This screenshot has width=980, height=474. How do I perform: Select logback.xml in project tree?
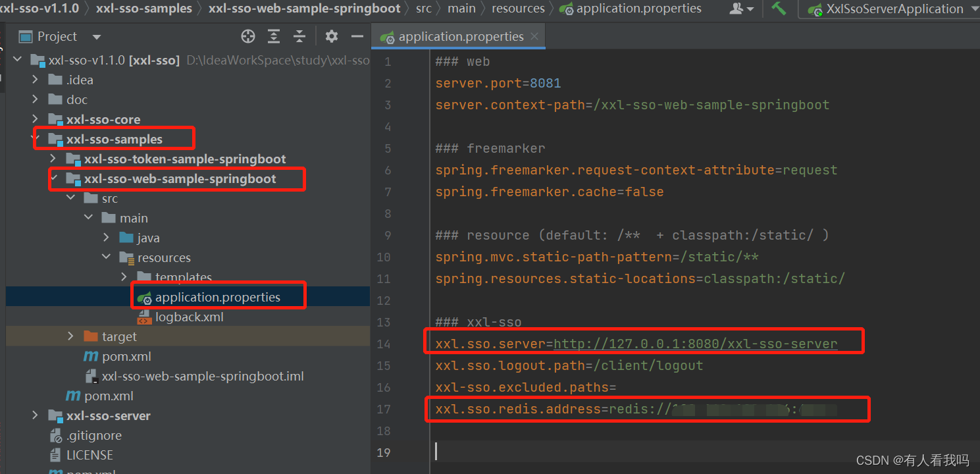tap(189, 317)
